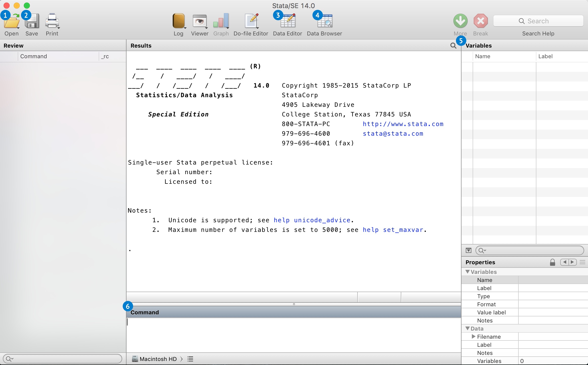Open the help unicode_advice link
588x365 pixels.
click(x=312, y=220)
